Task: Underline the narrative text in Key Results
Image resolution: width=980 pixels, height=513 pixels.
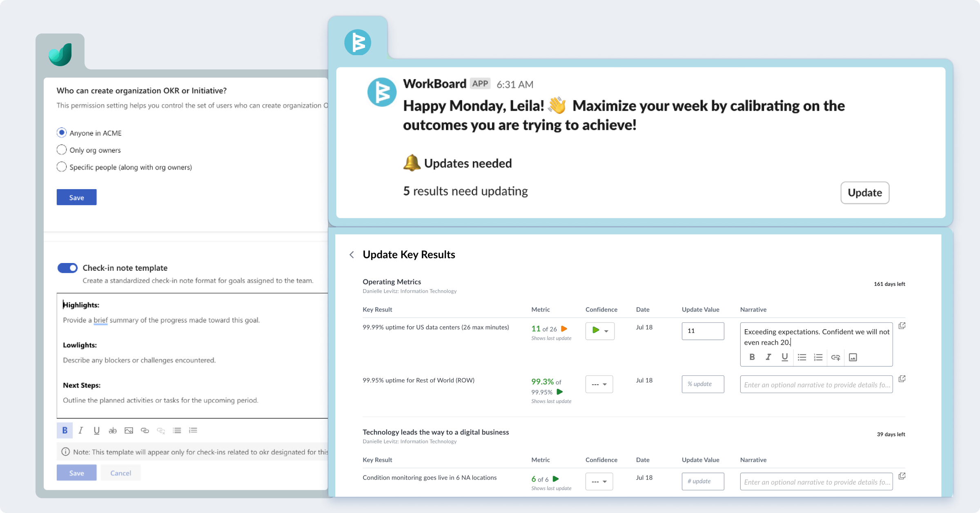Action: [x=784, y=357]
